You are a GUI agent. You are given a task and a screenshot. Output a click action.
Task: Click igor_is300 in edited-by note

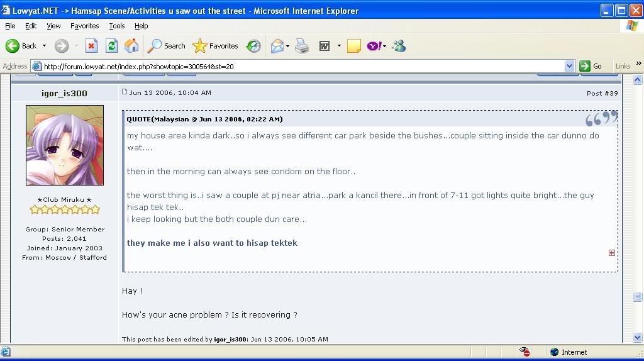(230, 339)
